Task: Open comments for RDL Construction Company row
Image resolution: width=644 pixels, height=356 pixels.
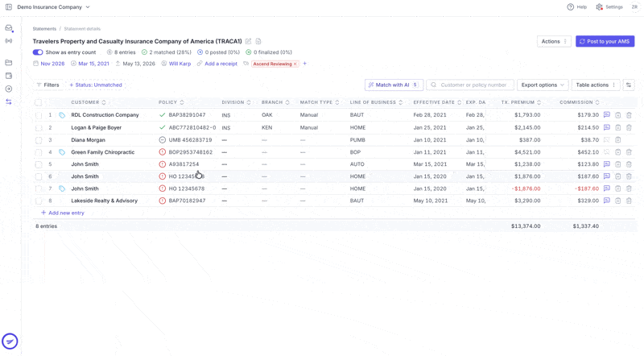Action: coord(607,115)
